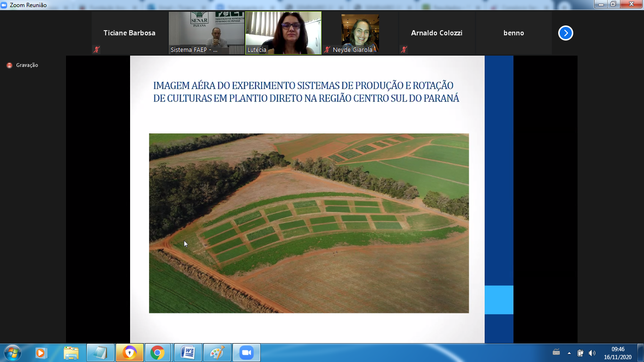
Task: Click Ticiane Barbosa's muted microphone icon
Action: tap(97, 49)
